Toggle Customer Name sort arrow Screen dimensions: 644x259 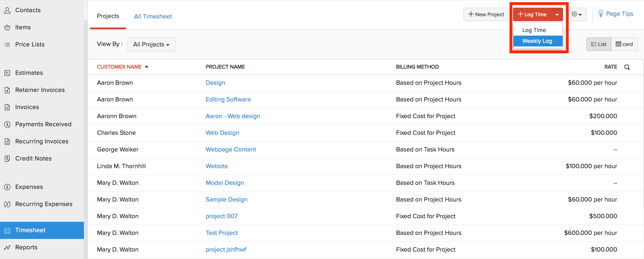pos(147,67)
